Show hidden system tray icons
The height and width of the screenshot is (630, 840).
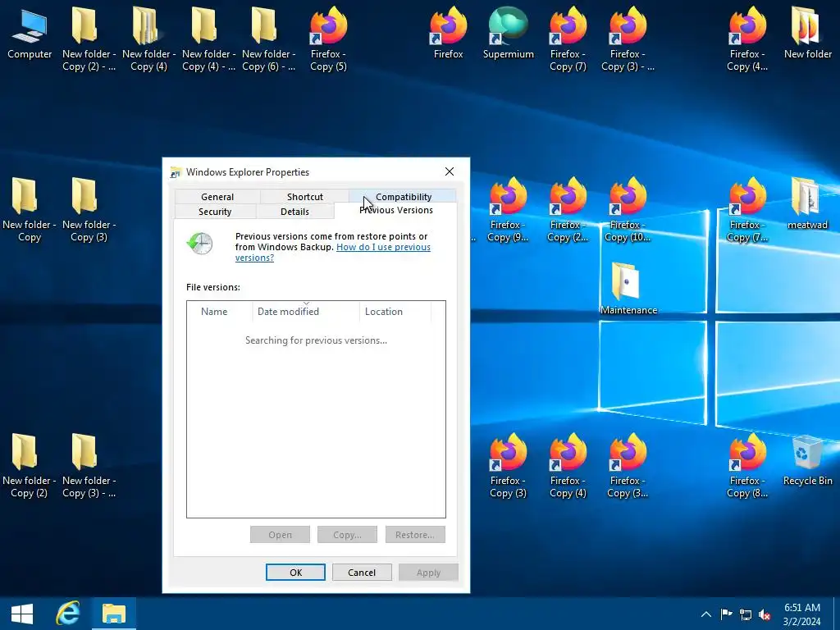point(706,614)
